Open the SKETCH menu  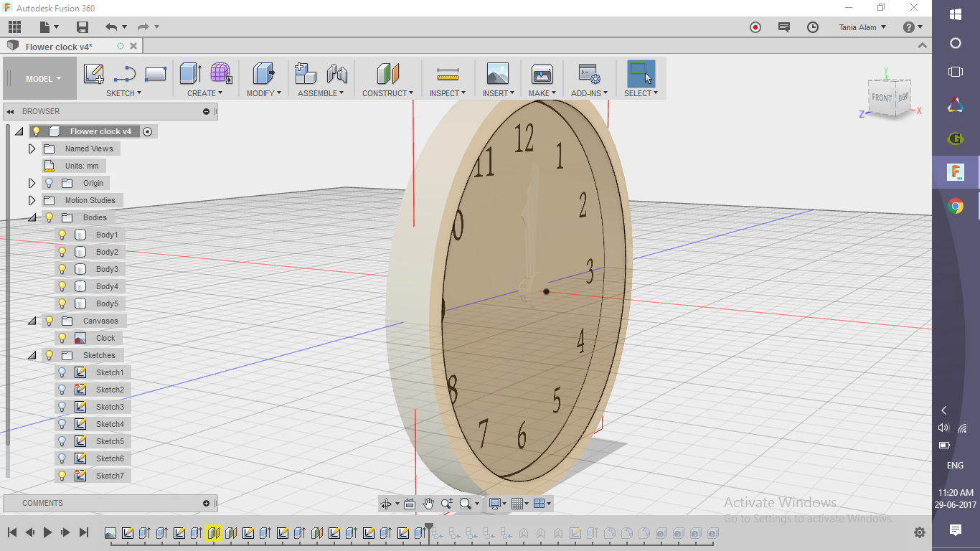point(123,93)
